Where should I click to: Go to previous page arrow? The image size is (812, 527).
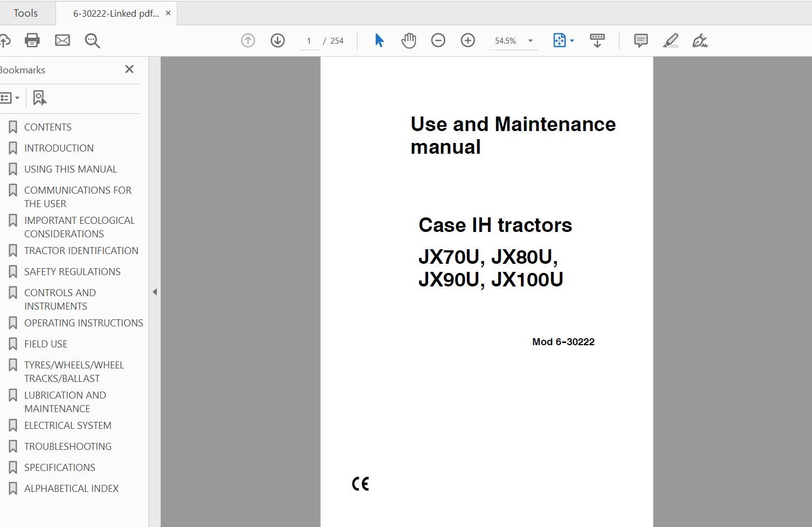coord(248,40)
